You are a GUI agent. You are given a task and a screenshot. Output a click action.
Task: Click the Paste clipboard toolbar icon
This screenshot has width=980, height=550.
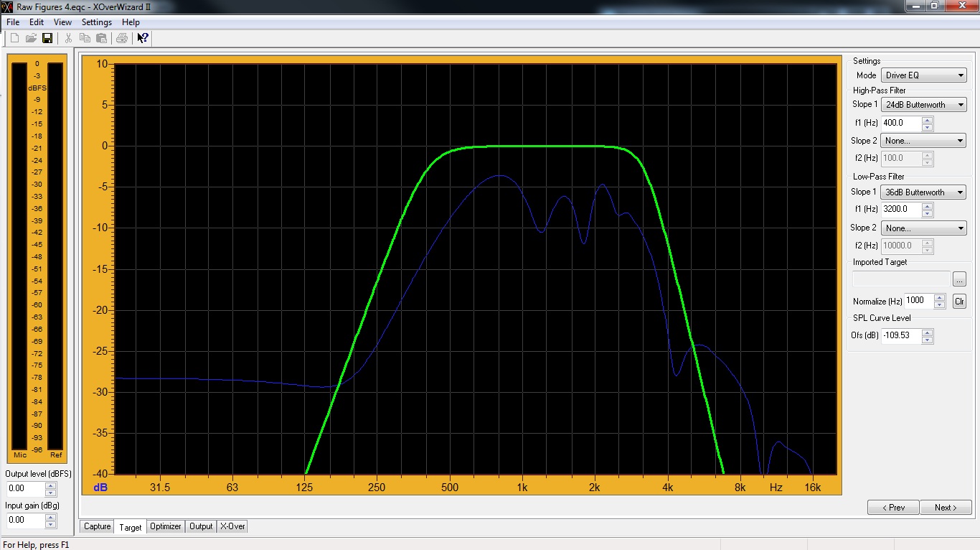pos(101,38)
